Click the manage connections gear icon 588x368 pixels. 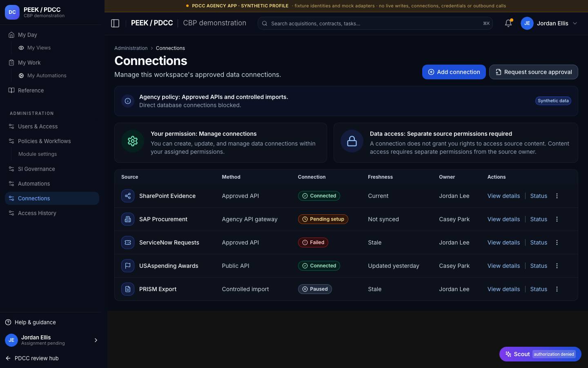click(133, 141)
